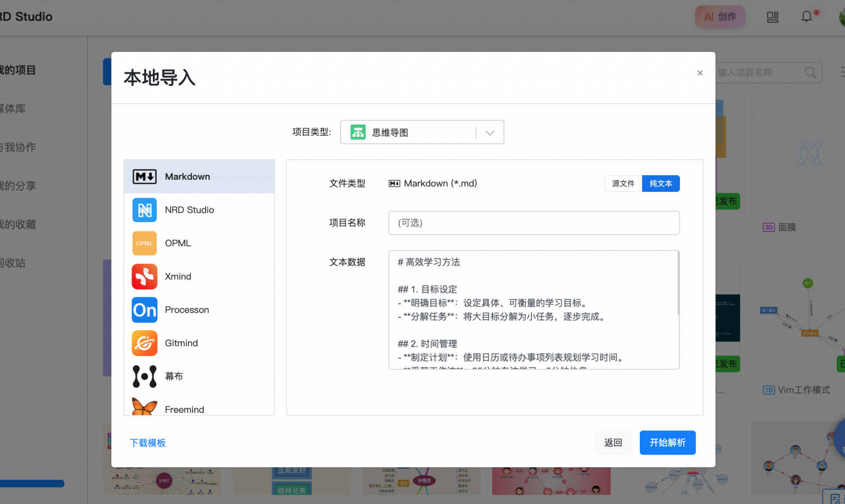Image resolution: width=845 pixels, height=504 pixels.
Task: Select the Gitmind import icon
Action: [x=144, y=343]
